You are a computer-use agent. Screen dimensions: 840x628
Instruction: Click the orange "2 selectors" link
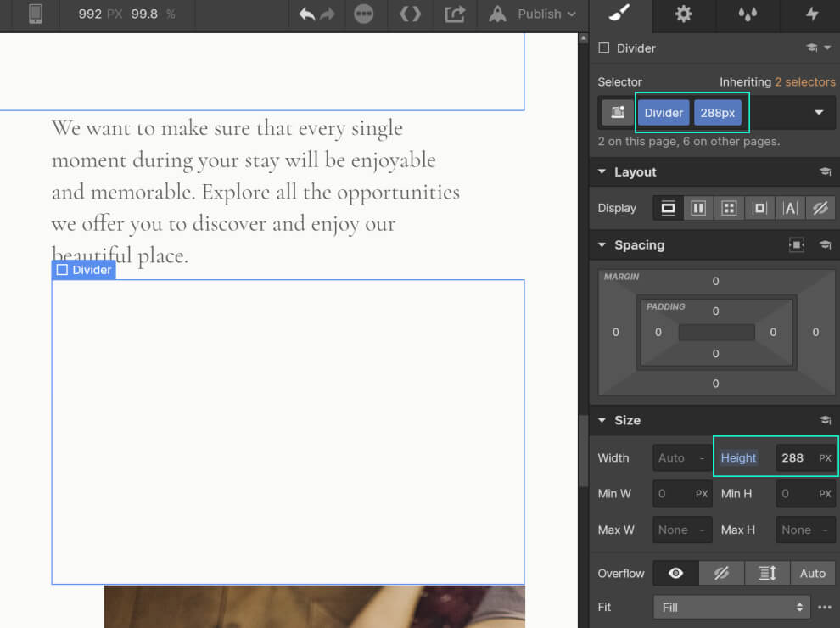804,82
